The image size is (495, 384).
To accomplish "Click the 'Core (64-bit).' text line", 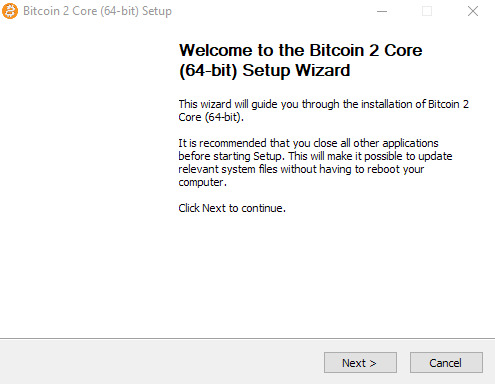I will coord(211,117).
